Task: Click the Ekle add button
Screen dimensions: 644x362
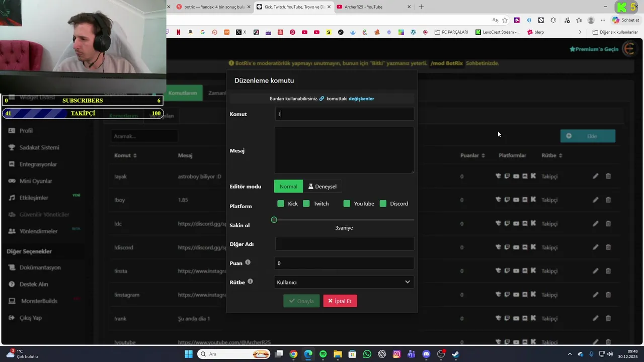Action: point(588,136)
